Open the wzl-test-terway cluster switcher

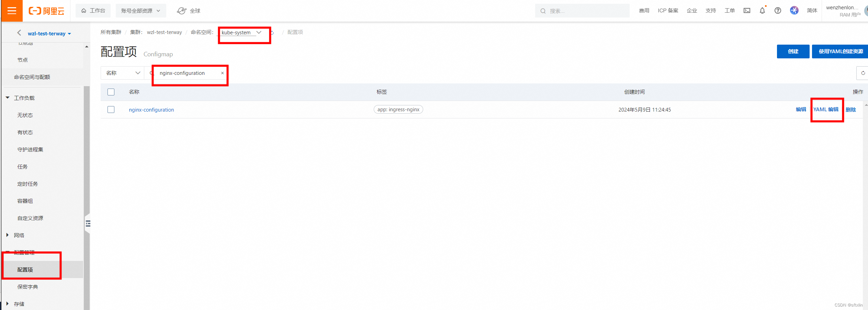pos(49,34)
